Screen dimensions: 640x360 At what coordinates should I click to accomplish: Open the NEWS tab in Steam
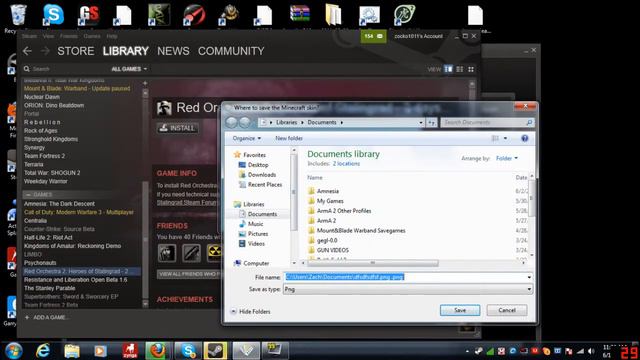coord(173,51)
